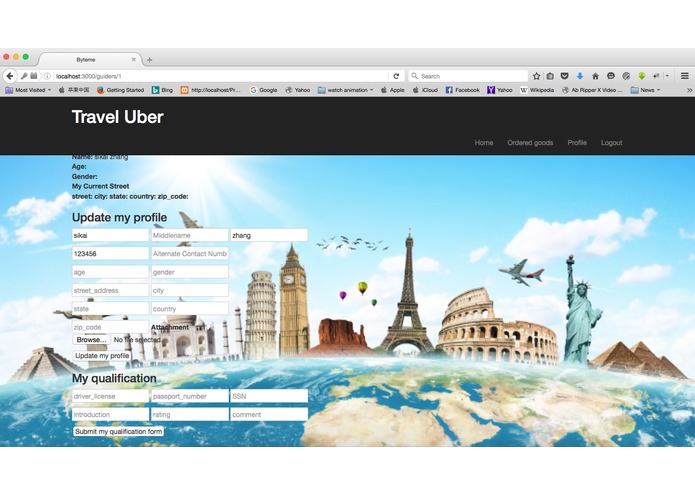Open Profile in site navigation
This screenshot has width=695, height=494.
577,143
